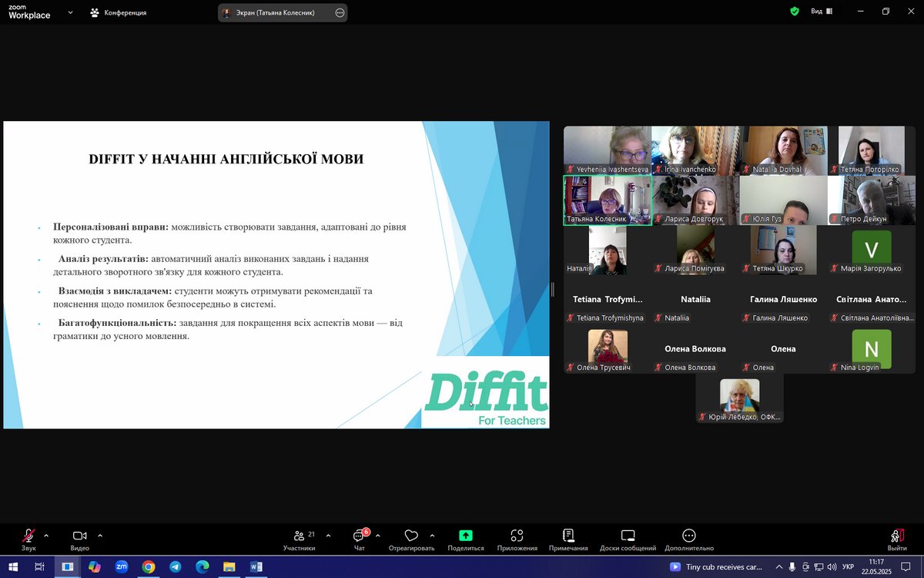Select Лариса Довгорук's video tile
This screenshot has height=578, width=924.
coord(695,200)
